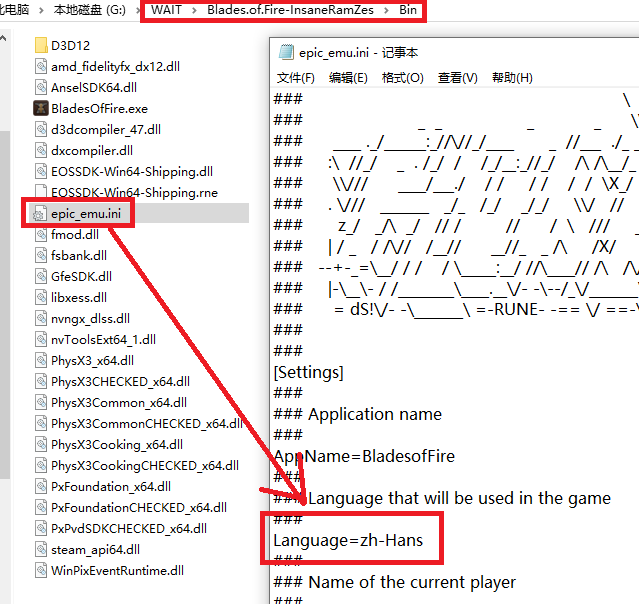Click the nvngx_dlss.dll file icon

[x=41, y=318]
